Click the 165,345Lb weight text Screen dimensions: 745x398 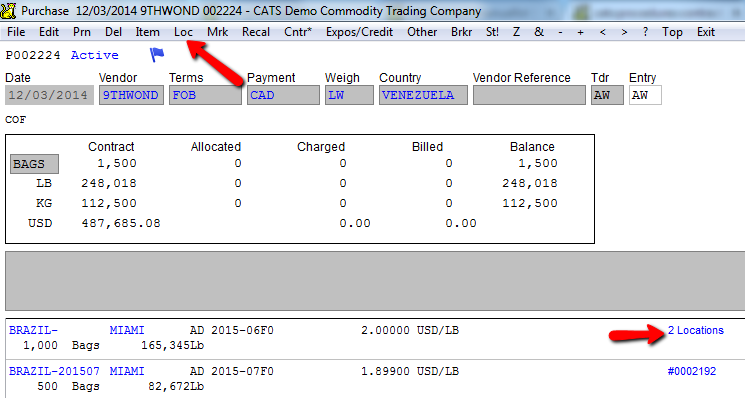[172, 345]
